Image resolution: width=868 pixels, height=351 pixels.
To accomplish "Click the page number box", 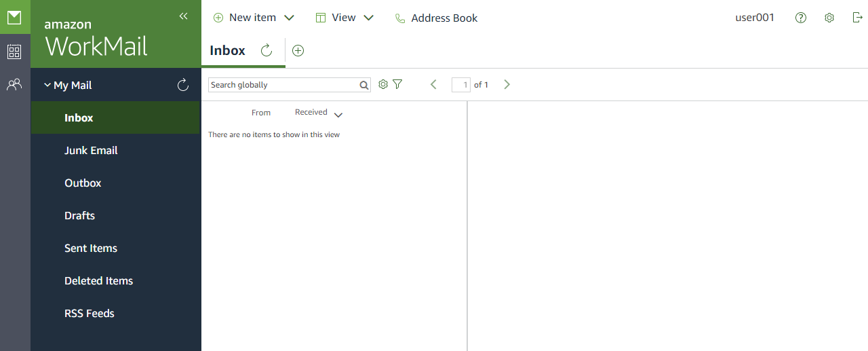I will coord(461,85).
